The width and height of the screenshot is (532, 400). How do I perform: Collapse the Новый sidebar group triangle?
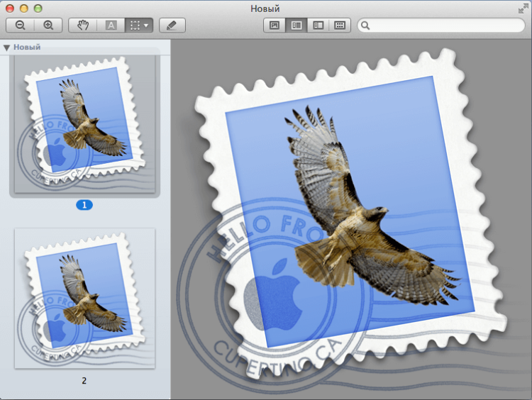[6, 48]
